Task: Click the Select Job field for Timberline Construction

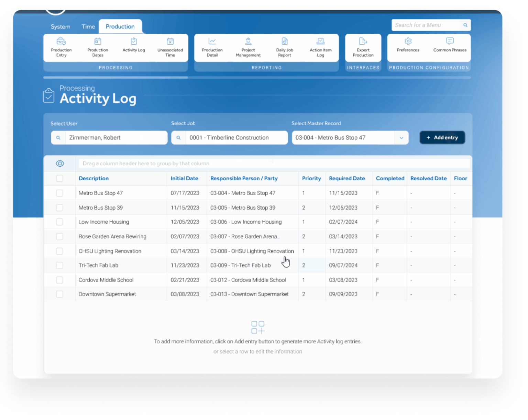Action: (x=229, y=137)
